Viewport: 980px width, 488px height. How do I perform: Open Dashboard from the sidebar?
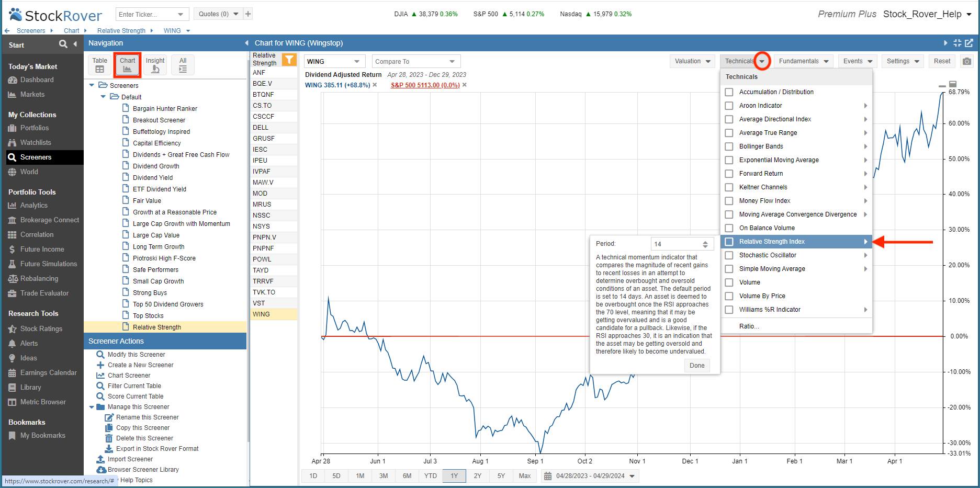coord(37,80)
